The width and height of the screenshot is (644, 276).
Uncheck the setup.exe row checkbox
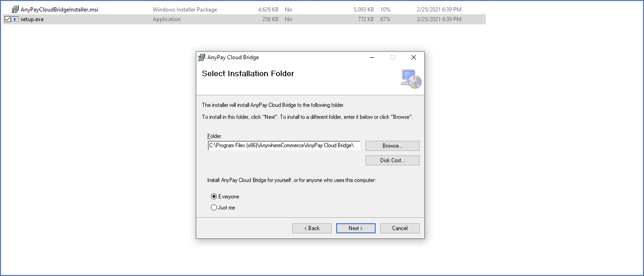point(7,19)
